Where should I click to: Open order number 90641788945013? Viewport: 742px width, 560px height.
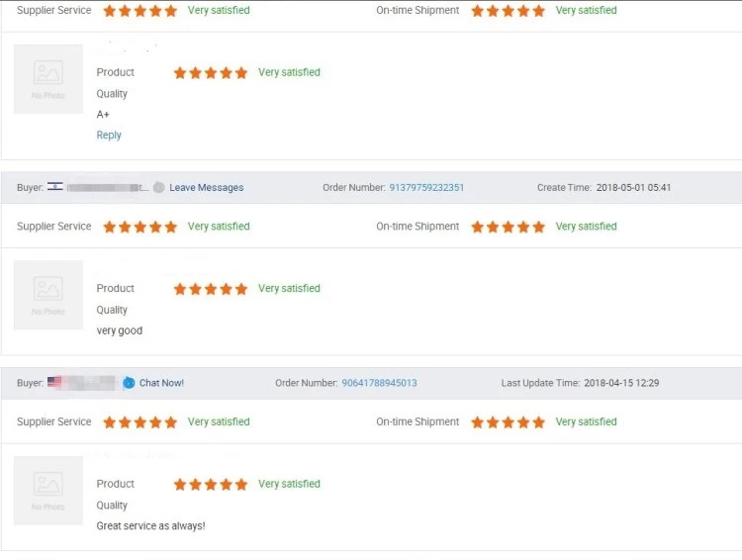tap(379, 383)
